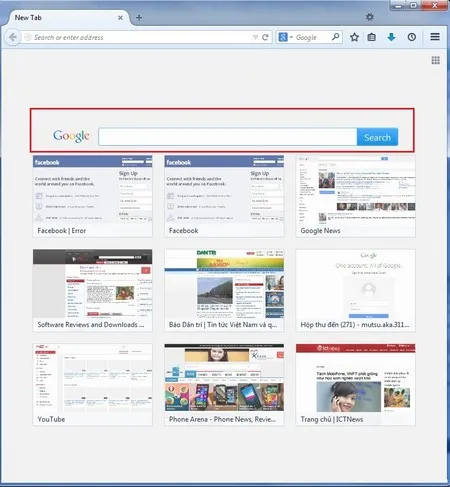Image resolution: width=450 pixels, height=487 pixels.
Task: Open the Facebook | Error thumbnail
Action: [92, 196]
